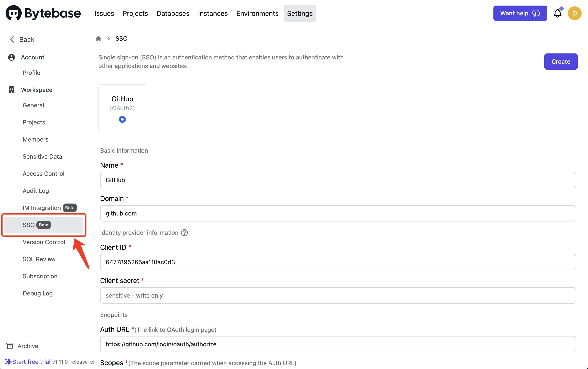
Task: Click the Create SSO button
Action: [561, 62]
